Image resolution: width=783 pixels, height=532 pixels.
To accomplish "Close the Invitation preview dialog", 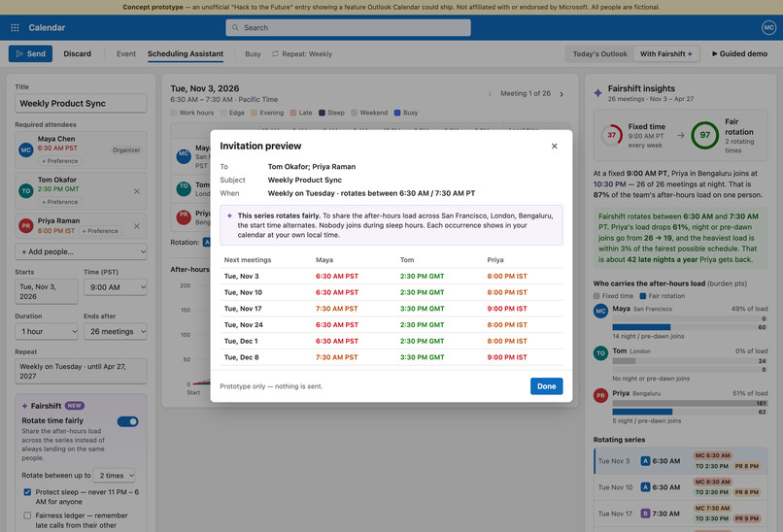I will click(554, 146).
